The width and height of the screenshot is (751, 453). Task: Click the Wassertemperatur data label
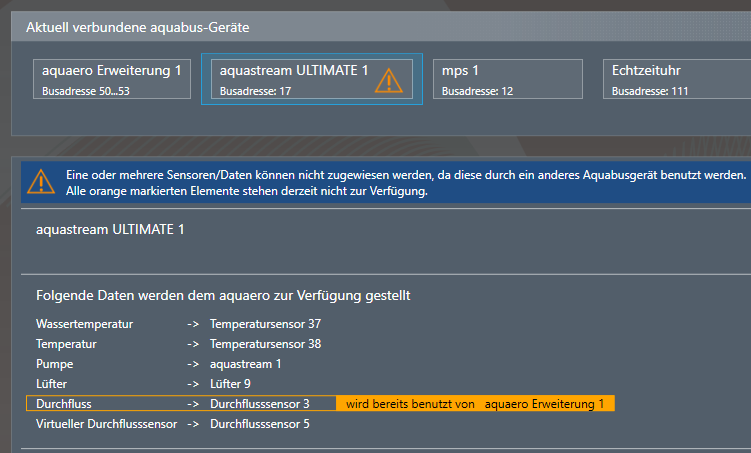pyautogui.click(x=84, y=324)
